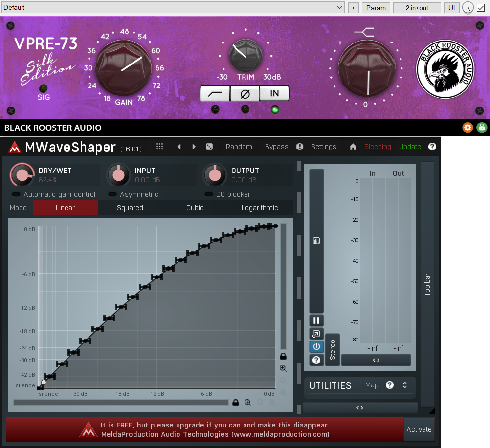490x448 pixels.
Task: Click the VPRE-73 TRIM knob
Action: click(245, 56)
